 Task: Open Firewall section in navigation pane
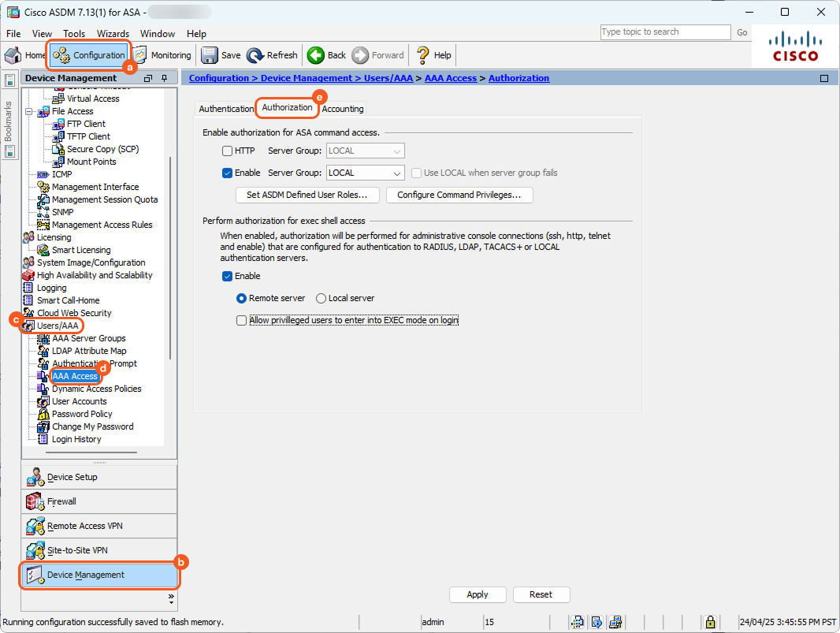click(x=35, y=501)
